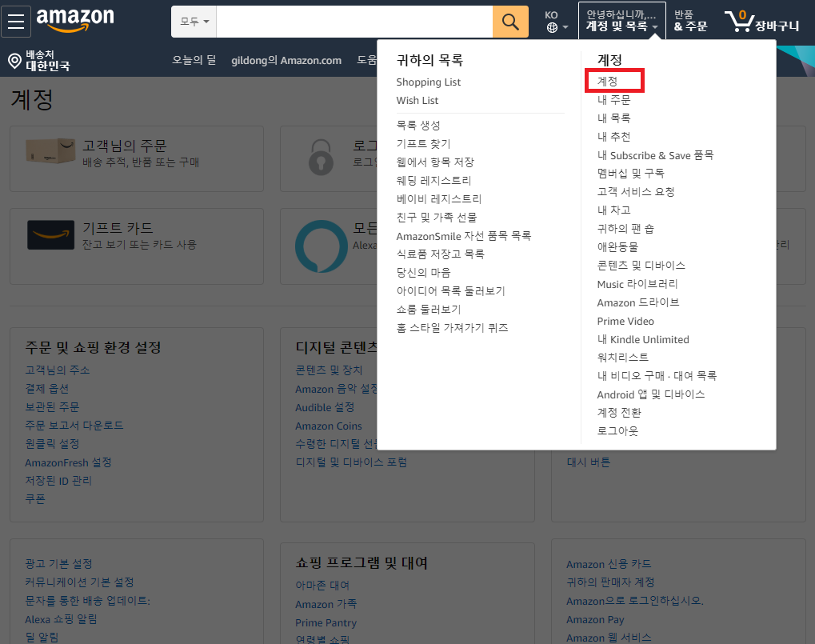Select 내 추천 in the menu
The width and height of the screenshot is (815, 644).
click(x=613, y=137)
